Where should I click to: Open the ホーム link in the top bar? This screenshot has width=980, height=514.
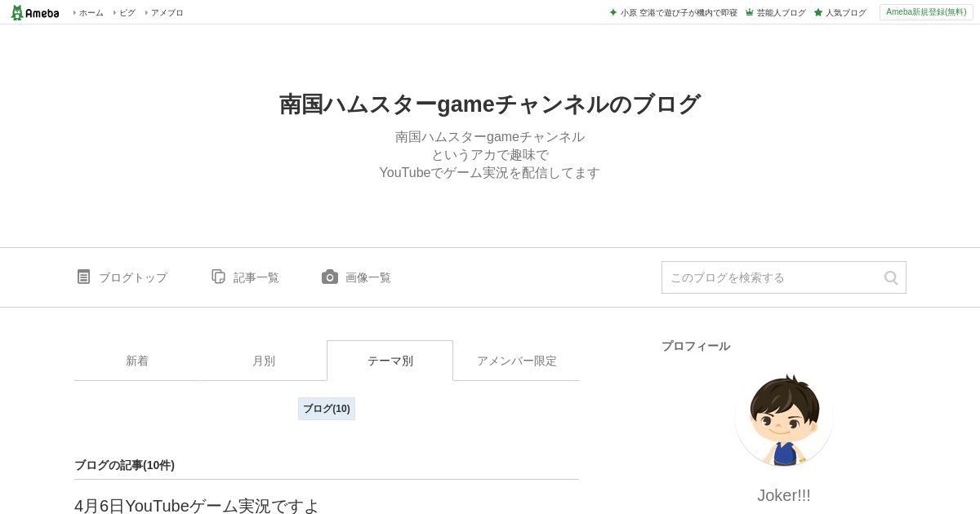[x=91, y=13]
